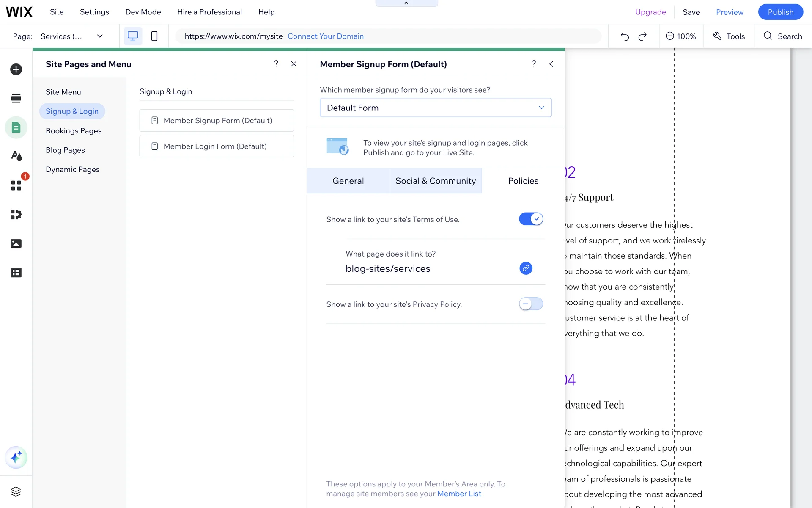Open the Dev Mode menu
Viewport: 812px width, 508px height.
coord(143,12)
